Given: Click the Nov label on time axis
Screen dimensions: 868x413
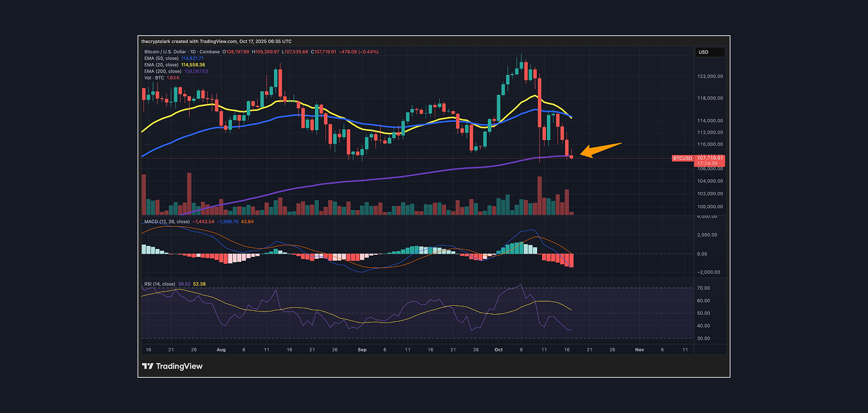Looking at the screenshot, I should pos(639,349).
